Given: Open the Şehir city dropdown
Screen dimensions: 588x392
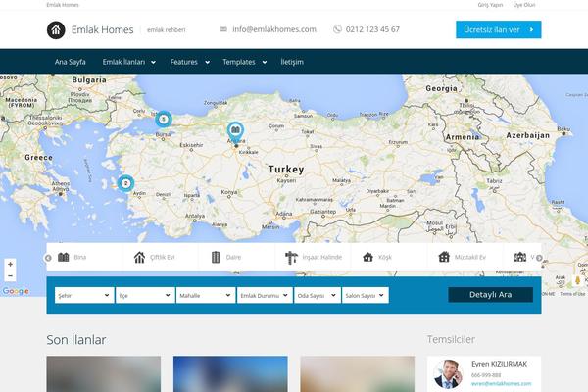Looking at the screenshot, I should click(84, 295).
